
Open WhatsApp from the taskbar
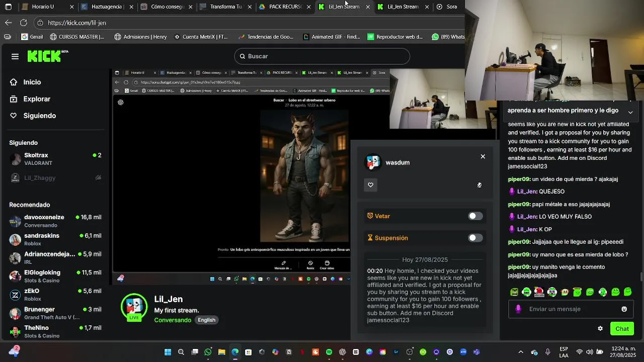click(x=208, y=352)
